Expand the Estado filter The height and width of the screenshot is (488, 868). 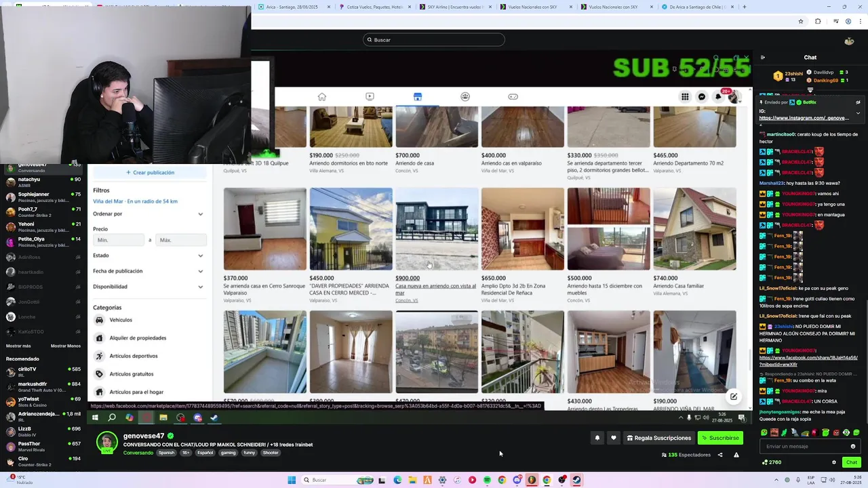[148, 256]
